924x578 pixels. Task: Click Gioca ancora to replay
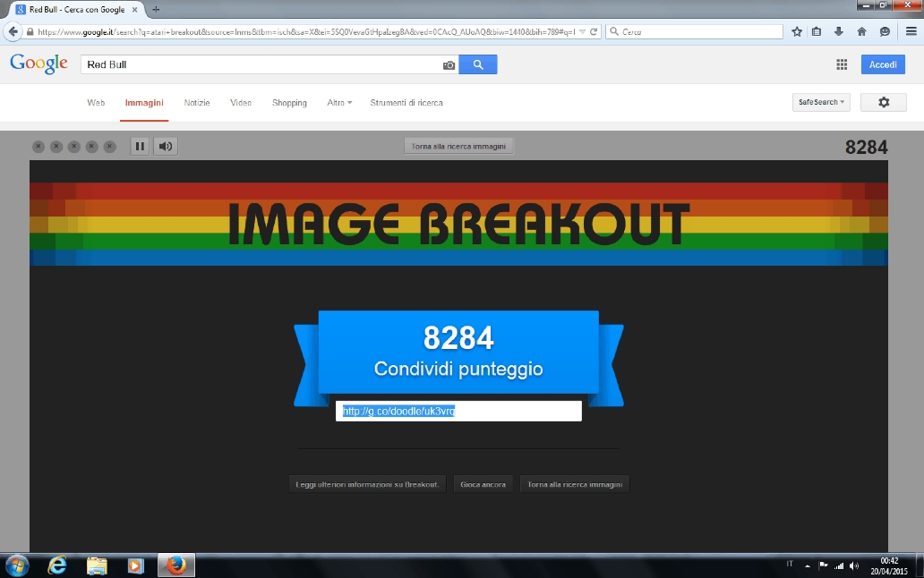pyautogui.click(x=483, y=484)
